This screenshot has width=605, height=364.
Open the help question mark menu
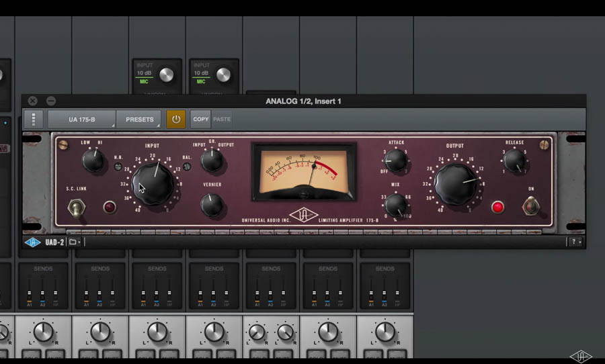click(575, 242)
